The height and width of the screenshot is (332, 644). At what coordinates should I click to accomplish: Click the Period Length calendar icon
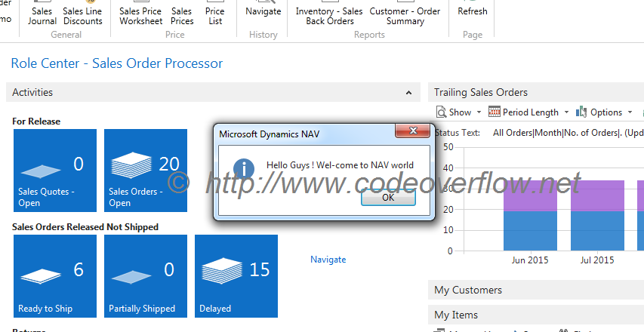[x=494, y=112]
